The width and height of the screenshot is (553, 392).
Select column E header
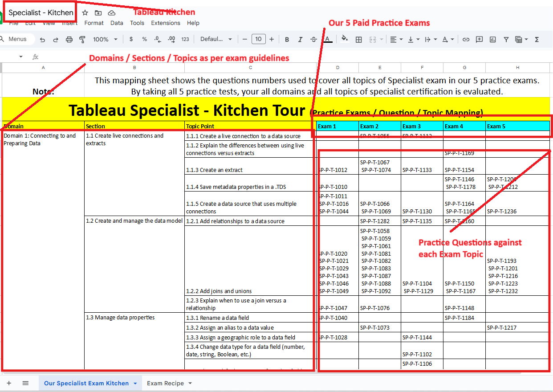[x=380, y=68]
